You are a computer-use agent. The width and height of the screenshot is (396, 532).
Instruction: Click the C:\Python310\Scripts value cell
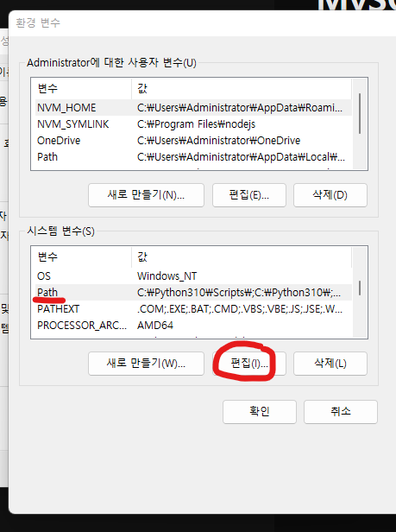pyautogui.click(x=239, y=293)
